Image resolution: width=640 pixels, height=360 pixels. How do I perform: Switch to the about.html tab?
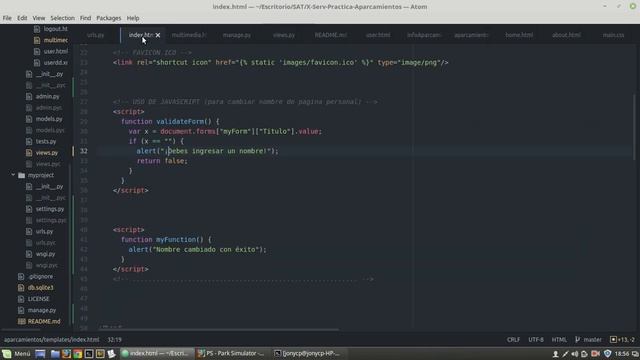pyautogui.click(x=566, y=35)
